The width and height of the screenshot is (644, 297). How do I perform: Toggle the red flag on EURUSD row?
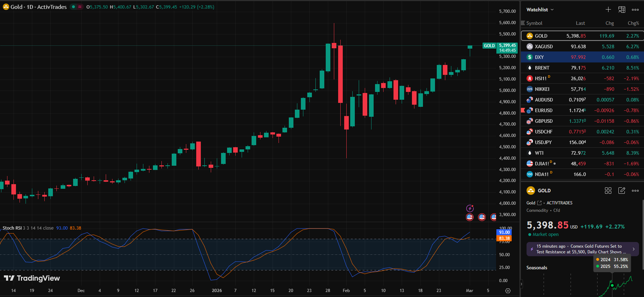pyautogui.click(x=523, y=110)
